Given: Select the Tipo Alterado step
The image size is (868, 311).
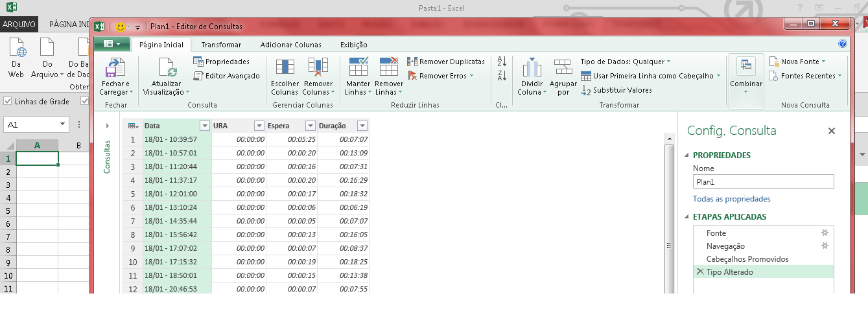Looking at the screenshot, I should (763, 272).
